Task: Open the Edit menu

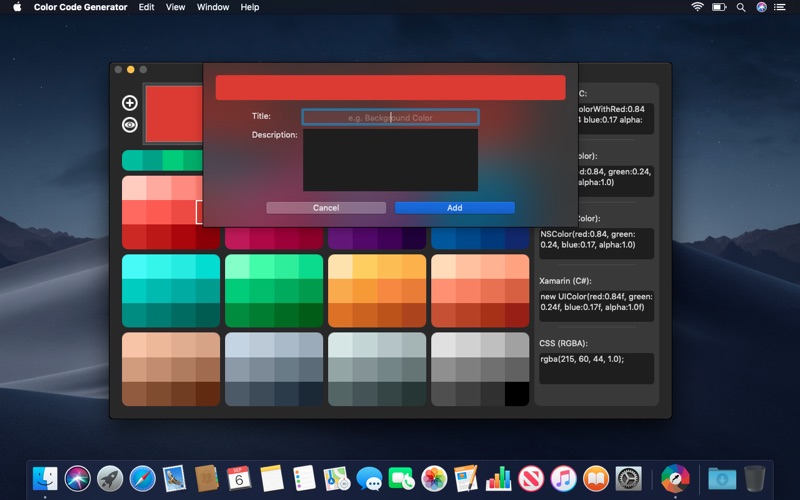Action: coord(146,7)
